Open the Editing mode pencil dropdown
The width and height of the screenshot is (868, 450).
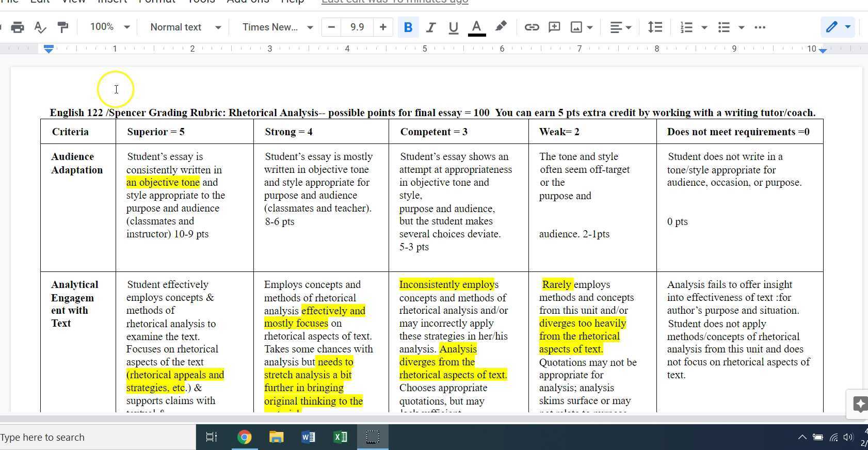click(838, 27)
